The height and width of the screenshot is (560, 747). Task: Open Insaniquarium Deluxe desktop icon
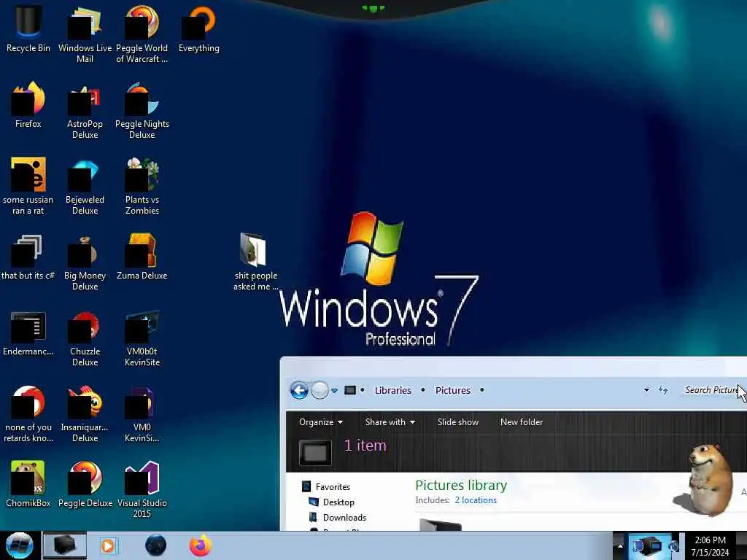click(x=85, y=414)
